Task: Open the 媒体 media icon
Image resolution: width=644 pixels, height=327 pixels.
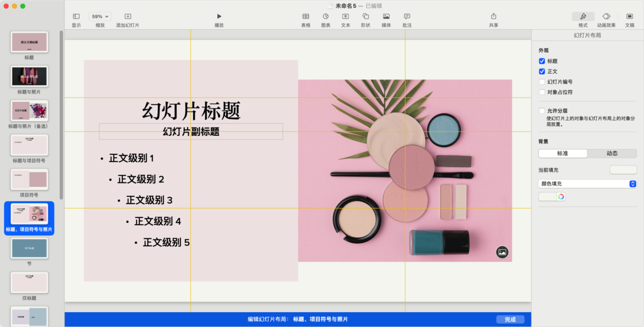Action: point(386,16)
